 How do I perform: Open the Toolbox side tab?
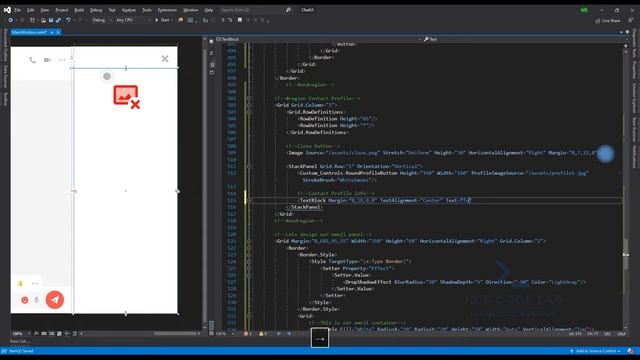[x=5, y=99]
